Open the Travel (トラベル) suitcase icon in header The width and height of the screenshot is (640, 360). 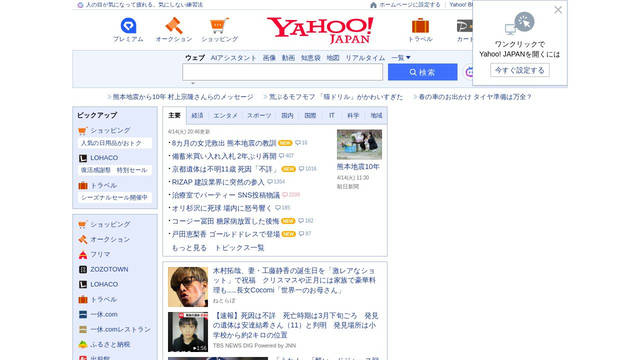(x=420, y=26)
